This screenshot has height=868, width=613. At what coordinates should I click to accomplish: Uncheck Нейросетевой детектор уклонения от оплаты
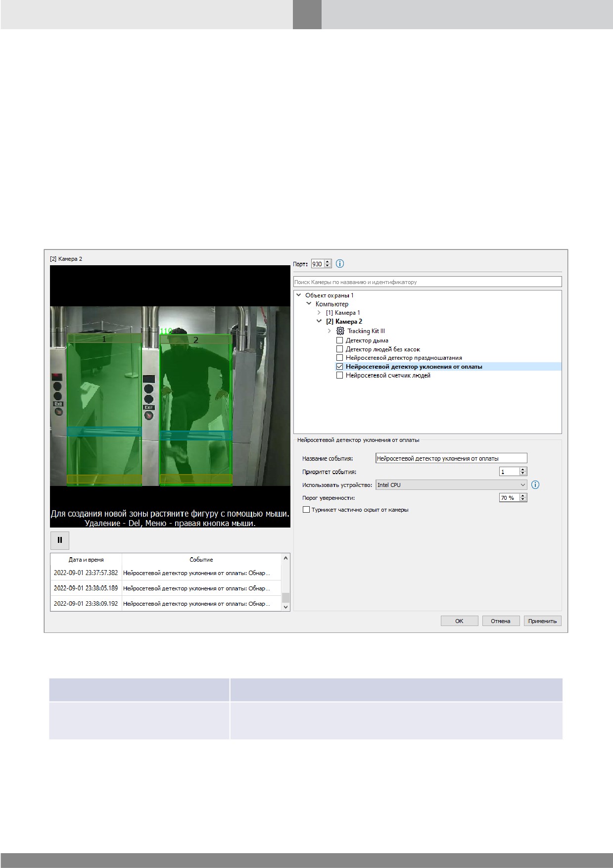339,367
